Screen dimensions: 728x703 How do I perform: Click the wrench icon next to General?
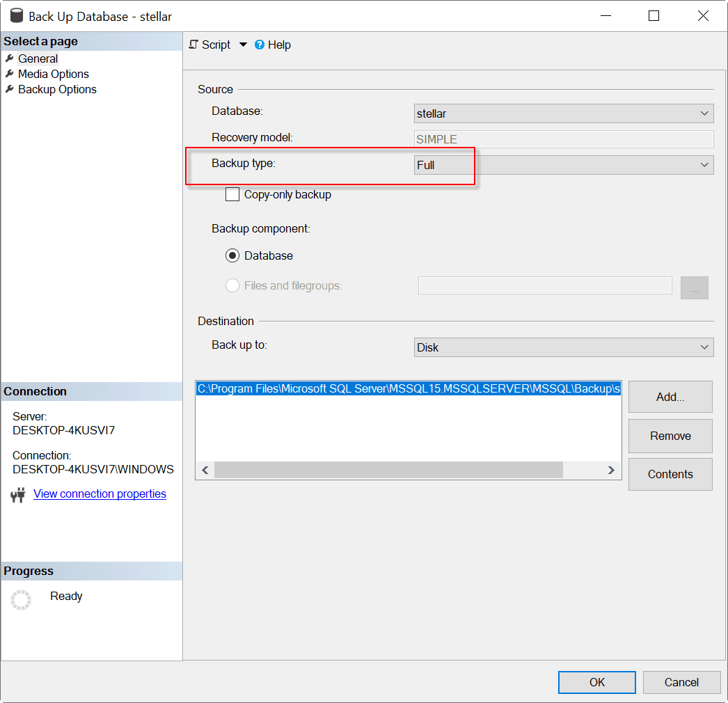10,58
